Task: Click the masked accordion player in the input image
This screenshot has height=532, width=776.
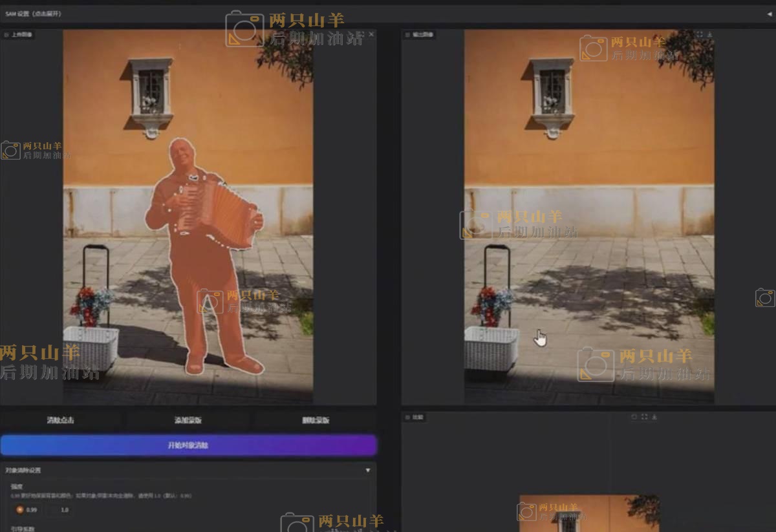Action: [x=200, y=259]
